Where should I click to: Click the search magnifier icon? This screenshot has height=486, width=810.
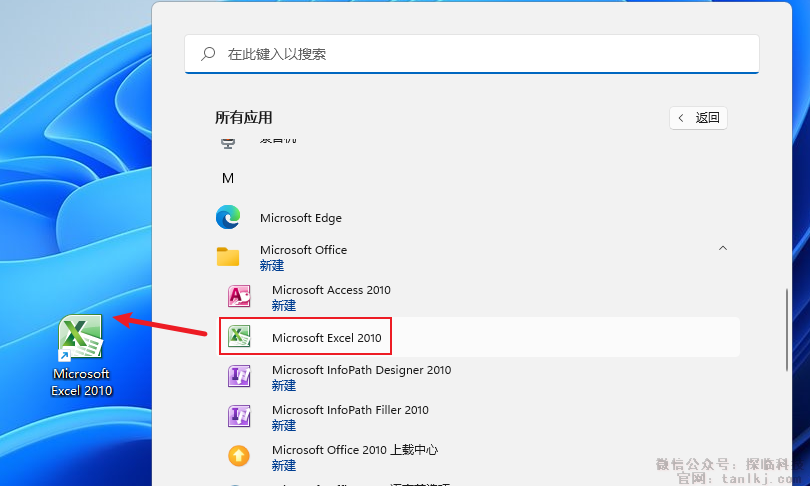click(208, 54)
